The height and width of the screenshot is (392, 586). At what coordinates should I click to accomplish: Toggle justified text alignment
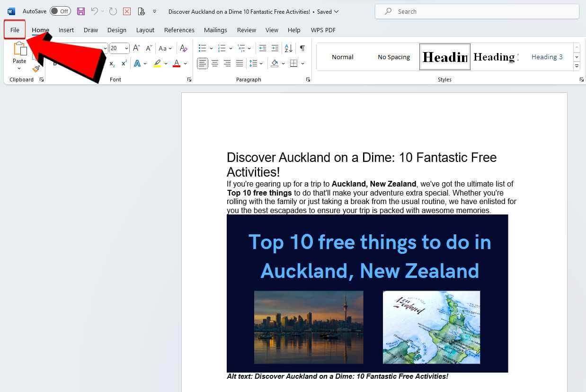coord(240,63)
